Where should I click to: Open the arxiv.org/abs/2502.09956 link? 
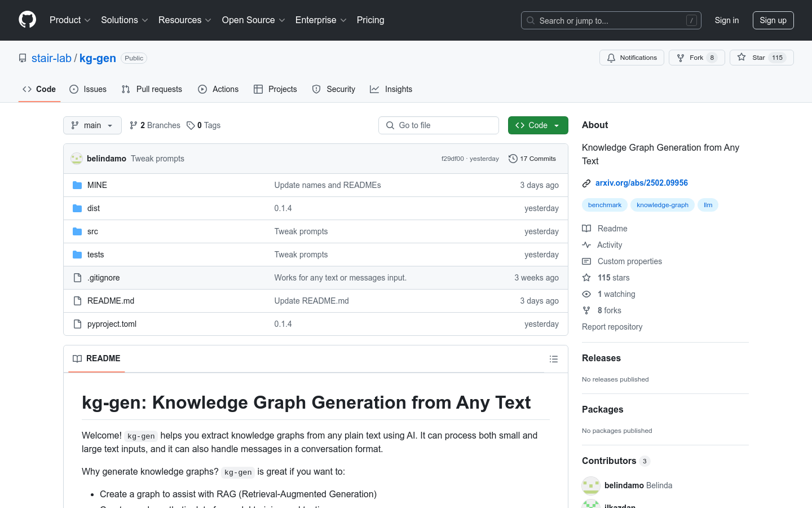pyautogui.click(x=641, y=183)
